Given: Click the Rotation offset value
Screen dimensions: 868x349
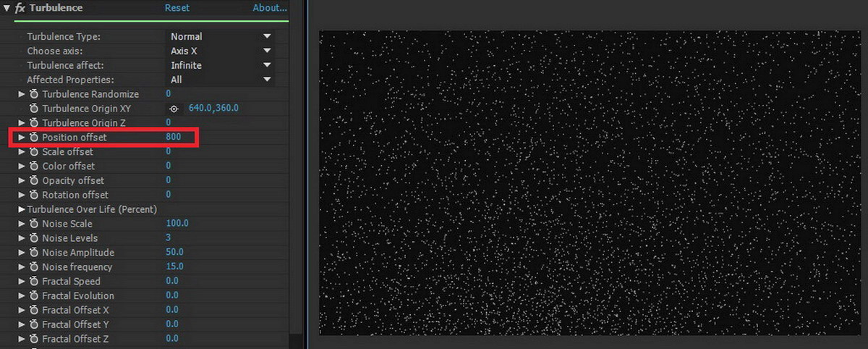Looking at the screenshot, I should 169,195.
